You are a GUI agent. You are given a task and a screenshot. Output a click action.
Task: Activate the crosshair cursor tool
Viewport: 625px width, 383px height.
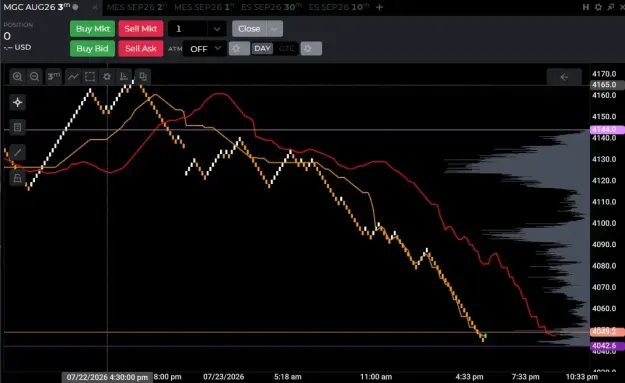18,102
